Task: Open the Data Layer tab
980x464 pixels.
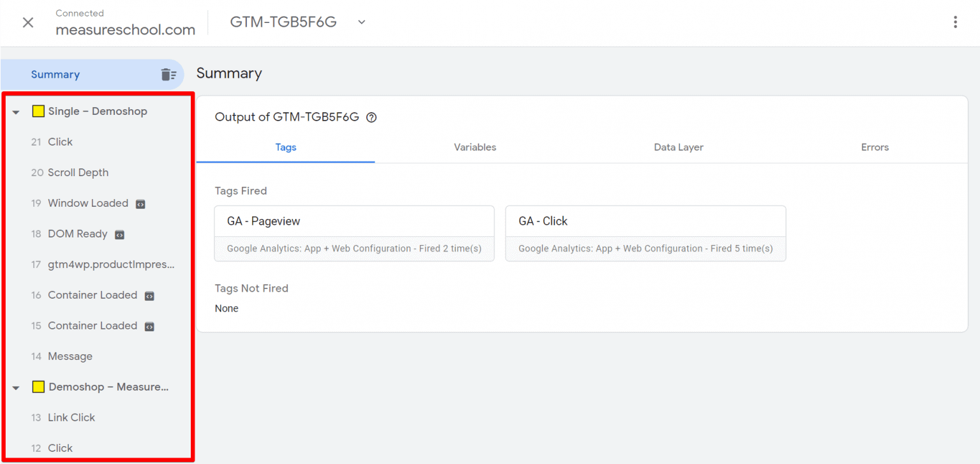Action: [678, 147]
